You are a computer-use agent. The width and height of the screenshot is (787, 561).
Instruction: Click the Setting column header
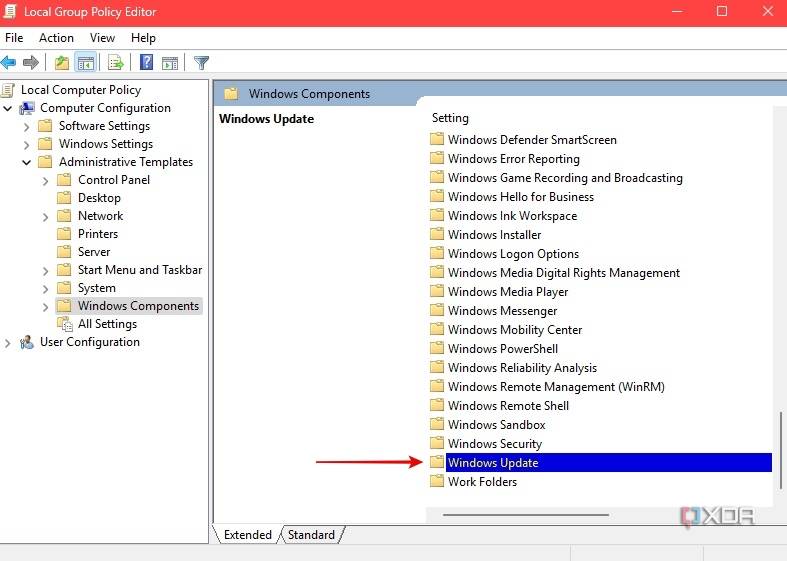point(450,118)
